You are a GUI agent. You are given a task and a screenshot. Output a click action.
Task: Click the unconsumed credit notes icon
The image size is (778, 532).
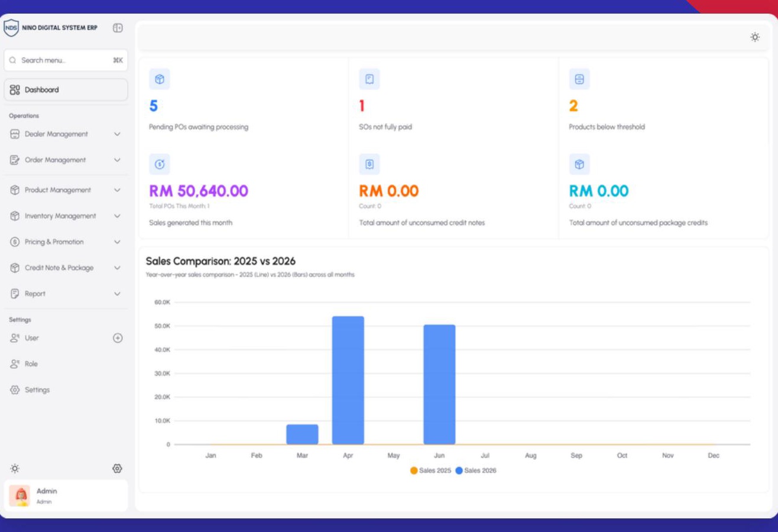pyautogui.click(x=369, y=164)
